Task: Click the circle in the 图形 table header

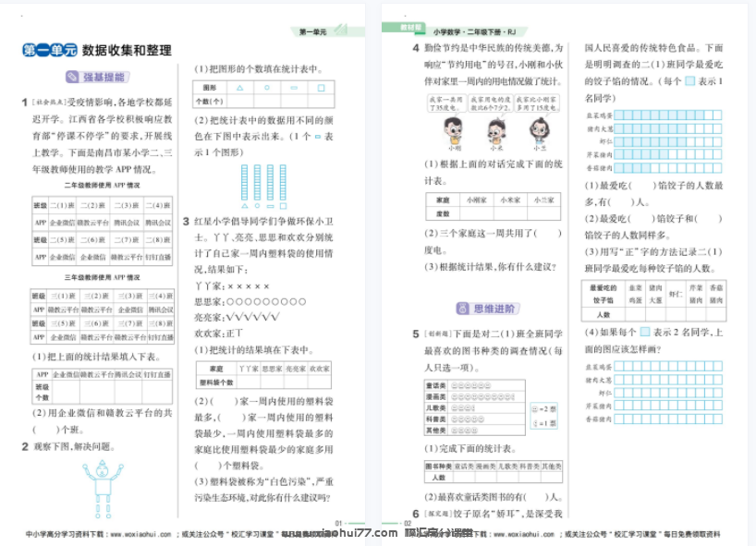Action: [266, 88]
